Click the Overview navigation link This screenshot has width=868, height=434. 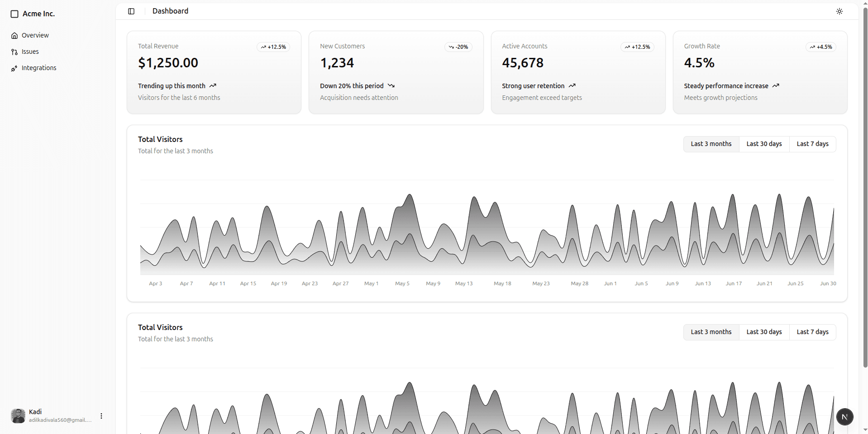(x=34, y=35)
